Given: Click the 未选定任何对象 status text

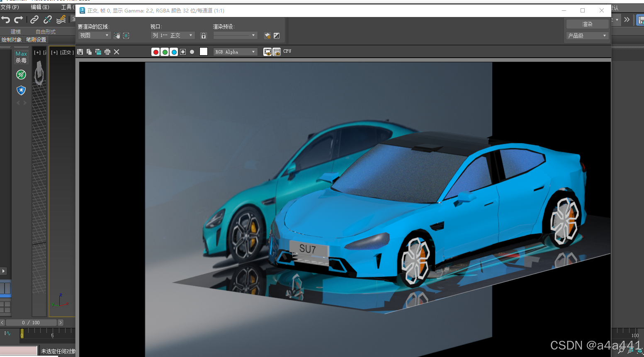Looking at the screenshot, I should tap(58, 351).
